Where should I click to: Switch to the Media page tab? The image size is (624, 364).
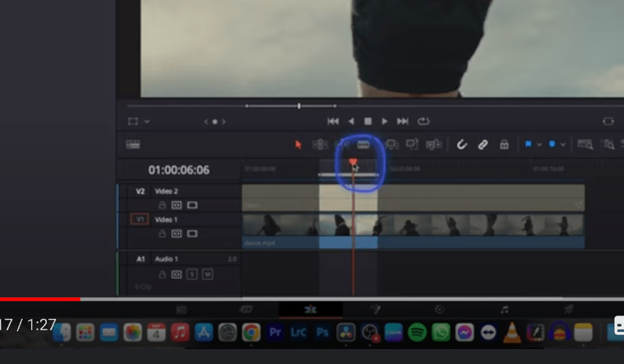point(181,310)
